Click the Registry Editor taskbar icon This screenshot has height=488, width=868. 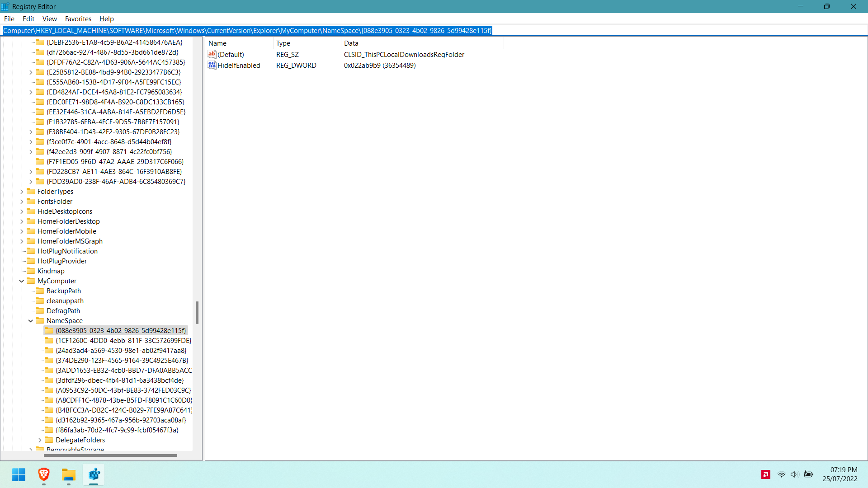pyautogui.click(x=94, y=475)
